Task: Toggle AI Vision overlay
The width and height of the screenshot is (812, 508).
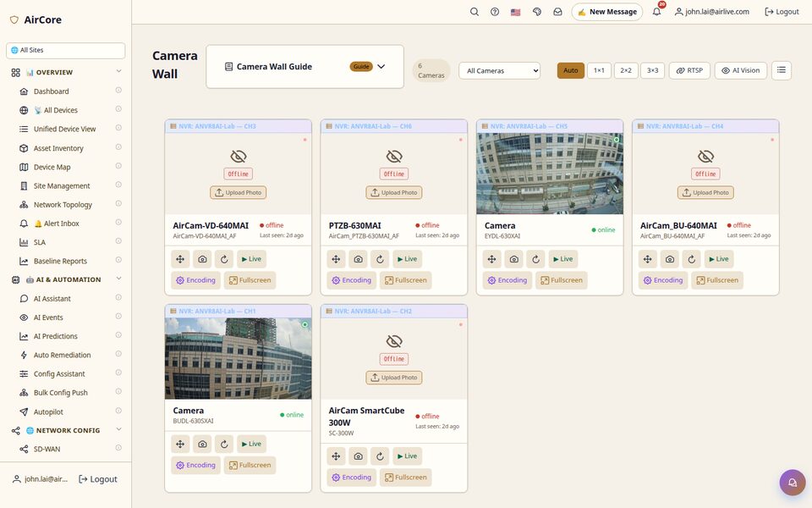Action: (741, 70)
